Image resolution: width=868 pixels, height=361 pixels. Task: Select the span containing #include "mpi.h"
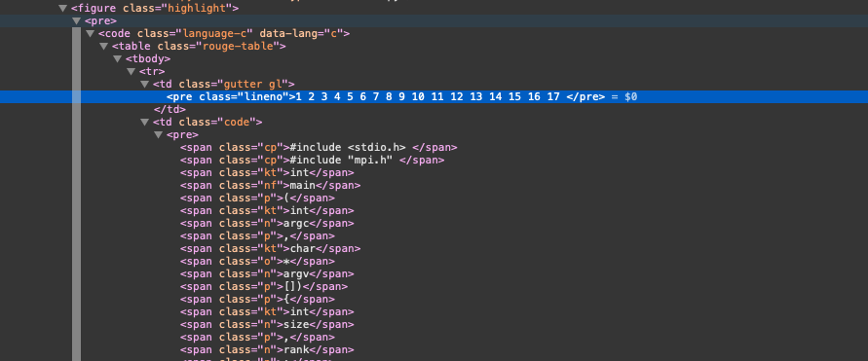click(x=312, y=161)
